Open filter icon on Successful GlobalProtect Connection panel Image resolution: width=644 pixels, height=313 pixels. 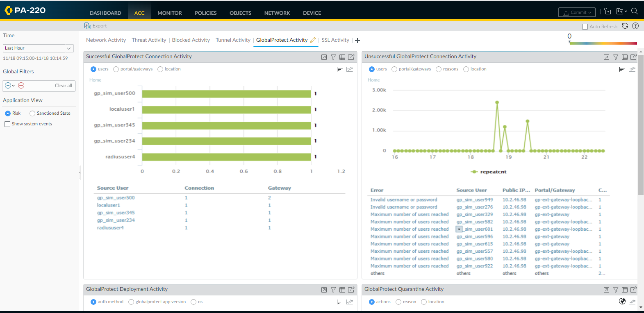(x=333, y=57)
